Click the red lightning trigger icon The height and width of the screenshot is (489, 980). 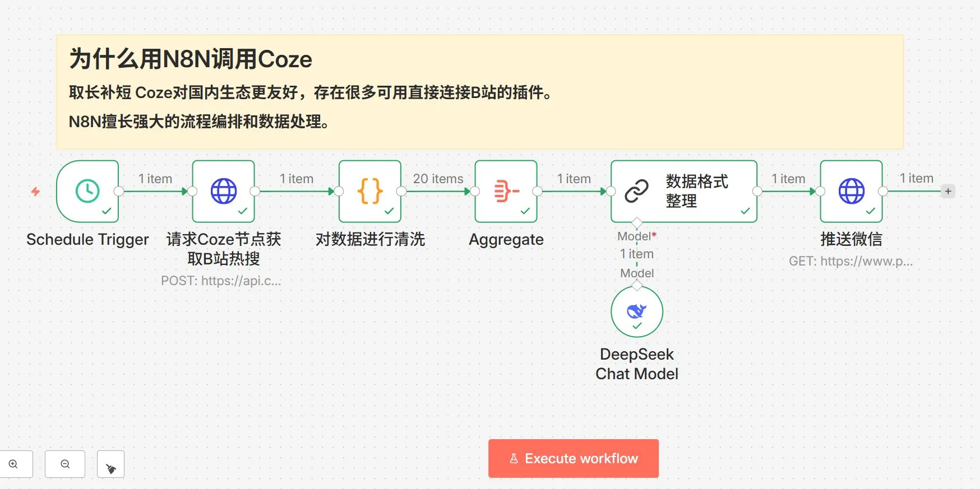35,192
